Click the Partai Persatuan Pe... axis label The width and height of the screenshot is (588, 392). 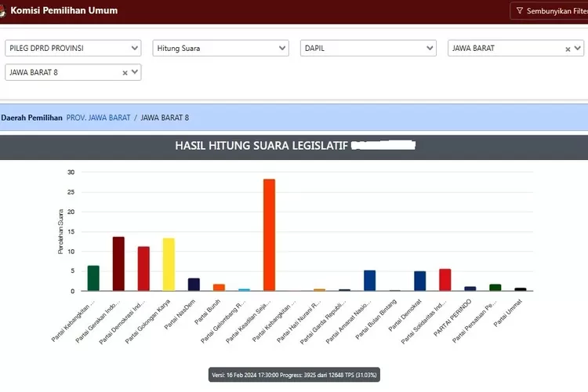[x=474, y=321]
